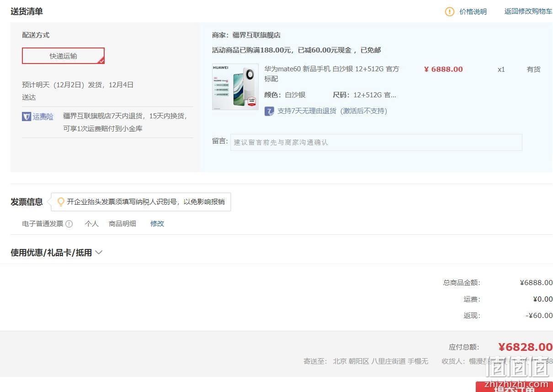Open the 华为mate60 product title link
Image resolution: width=553 pixels, height=392 pixels.
[x=332, y=74]
